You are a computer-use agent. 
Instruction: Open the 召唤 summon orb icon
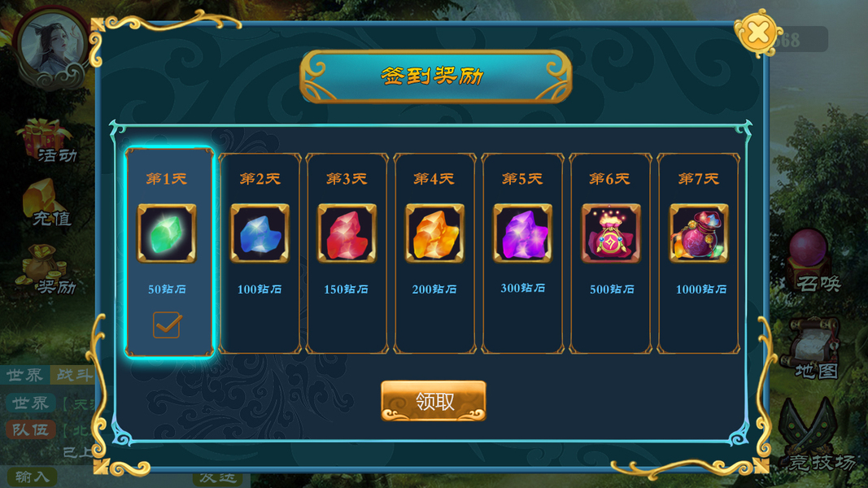(x=813, y=262)
